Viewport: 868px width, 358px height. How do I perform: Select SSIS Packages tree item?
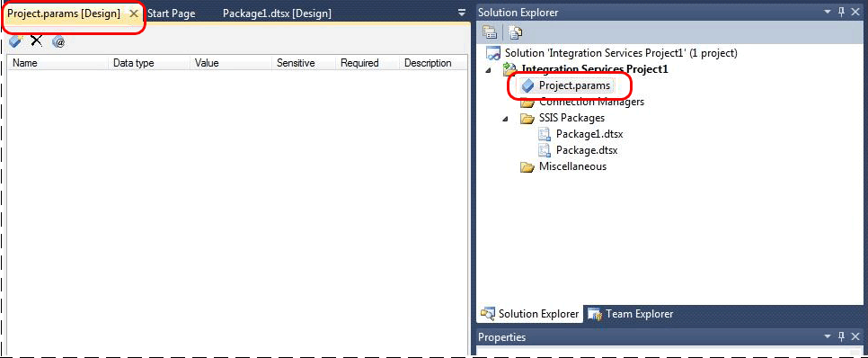tap(571, 118)
